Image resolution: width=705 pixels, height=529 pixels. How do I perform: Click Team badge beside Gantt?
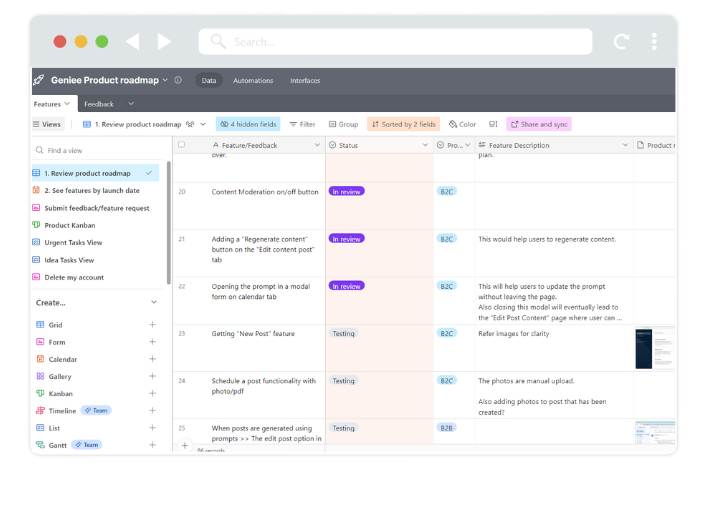(87, 445)
